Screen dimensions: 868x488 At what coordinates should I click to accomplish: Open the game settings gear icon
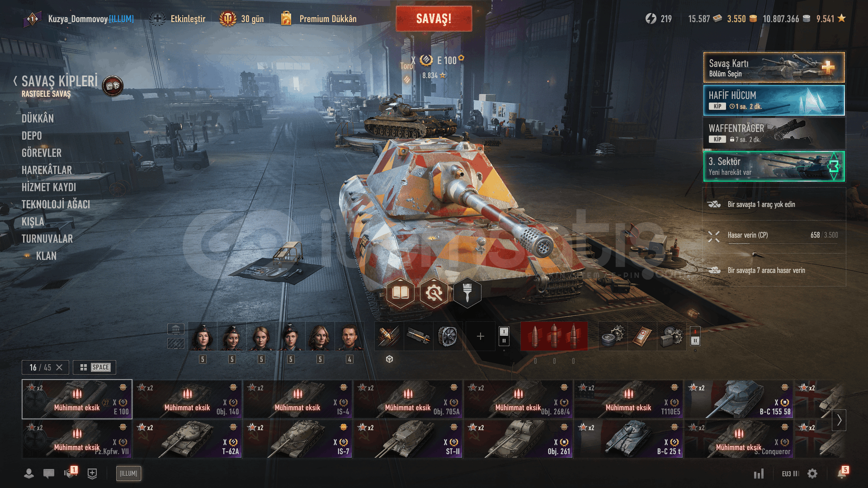pos(812,474)
